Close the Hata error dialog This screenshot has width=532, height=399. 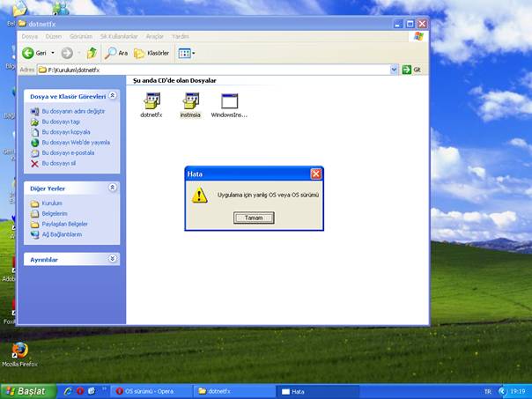316,174
